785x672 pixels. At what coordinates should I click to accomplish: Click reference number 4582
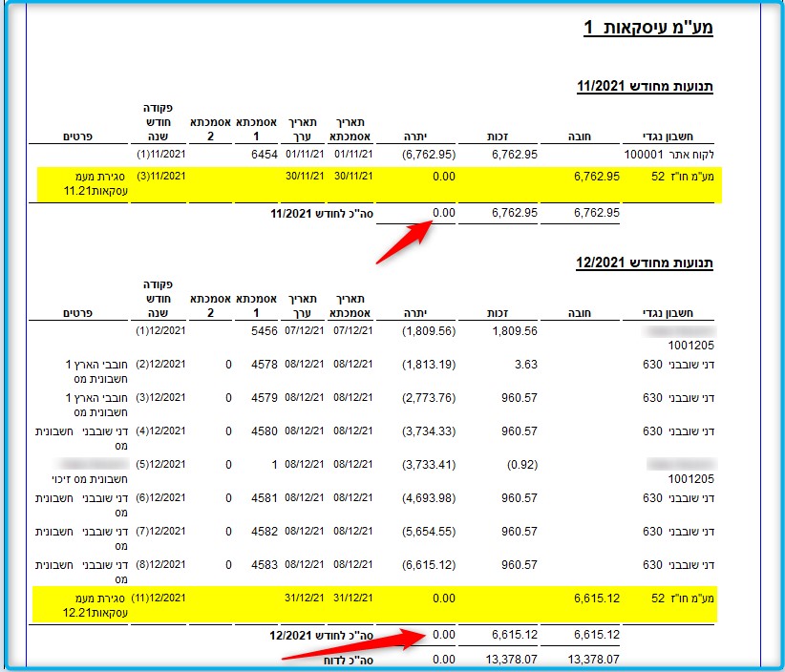[x=264, y=532]
